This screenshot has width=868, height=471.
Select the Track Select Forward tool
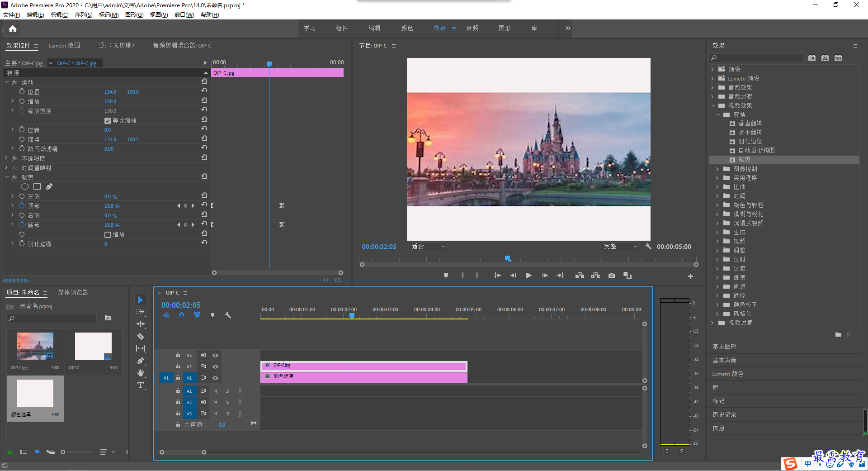[x=141, y=312]
